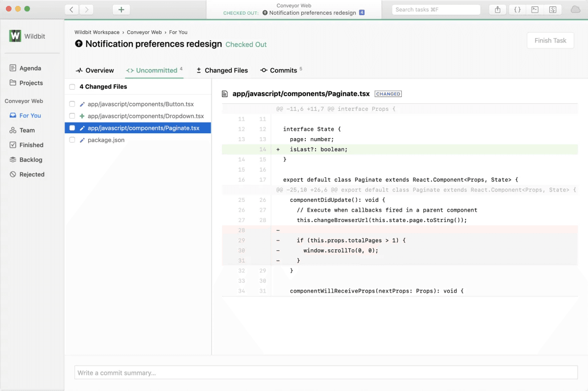Open the terminal icon in the toolbar
This screenshot has width=588, height=391.
click(535, 9)
